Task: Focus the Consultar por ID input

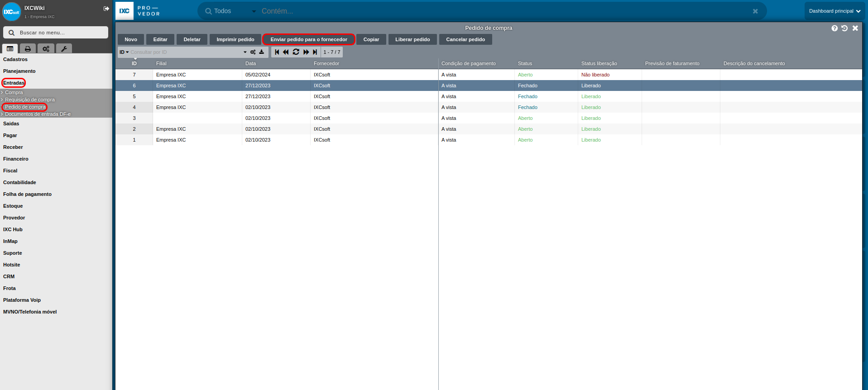Action: pyautogui.click(x=186, y=52)
